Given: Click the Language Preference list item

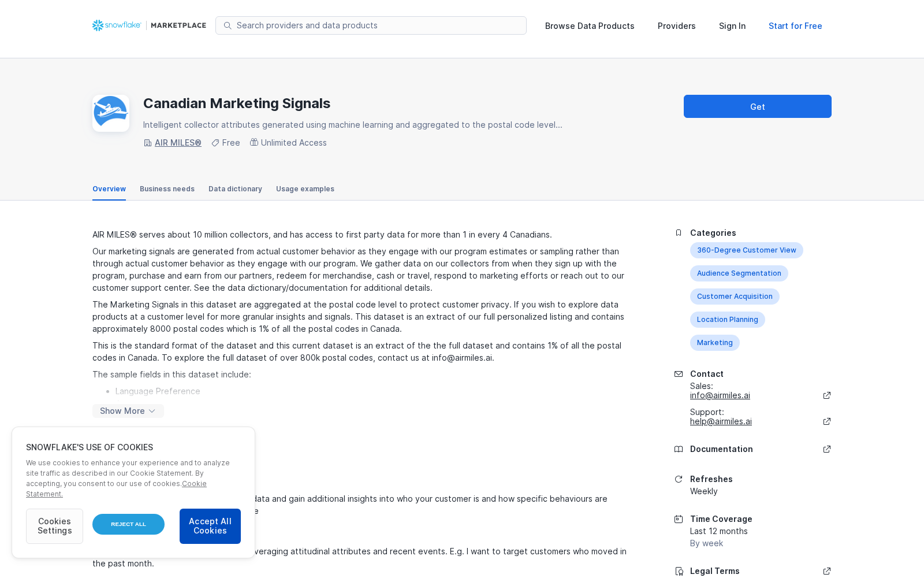Looking at the screenshot, I should tap(157, 391).
